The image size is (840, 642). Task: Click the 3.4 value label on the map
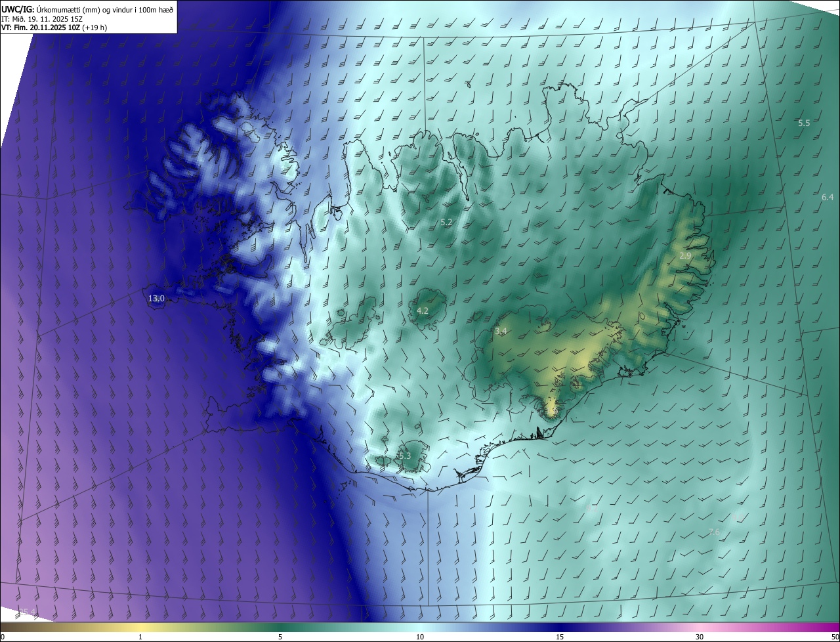501,332
